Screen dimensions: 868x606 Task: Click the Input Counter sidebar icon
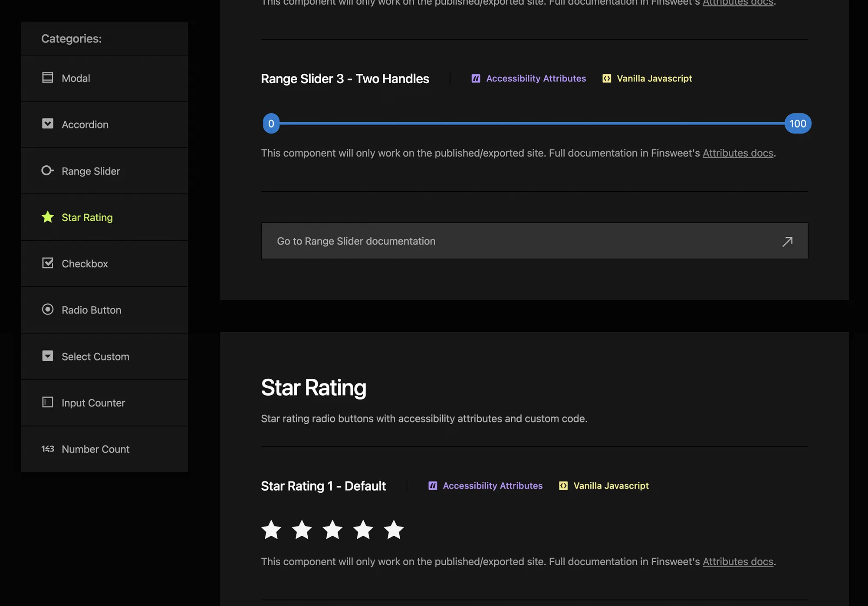coord(47,403)
